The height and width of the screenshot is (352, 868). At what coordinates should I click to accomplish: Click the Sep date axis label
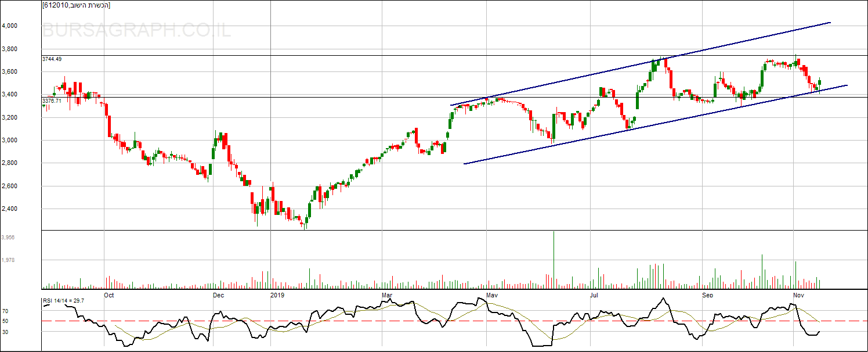[707, 295]
